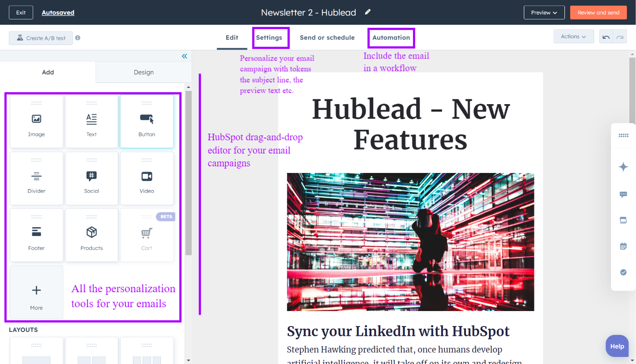Viewport: 636px width, 364px height.
Task: Switch to the Design tab
Action: click(x=143, y=72)
